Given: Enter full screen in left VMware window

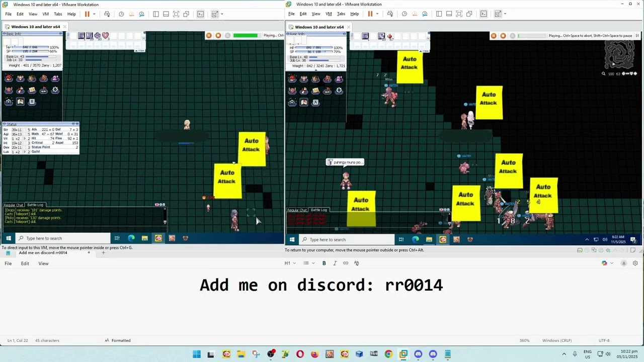Looking at the screenshot, I should click(x=176, y=14).
